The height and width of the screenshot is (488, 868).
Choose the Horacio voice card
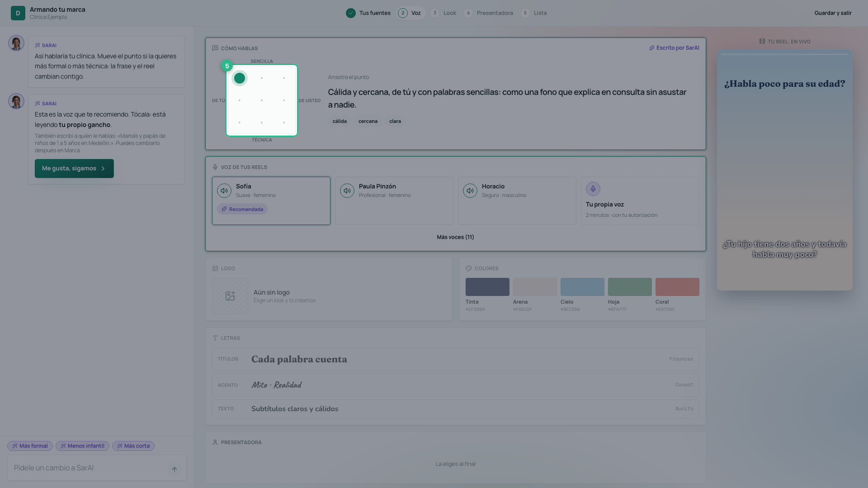517,201
